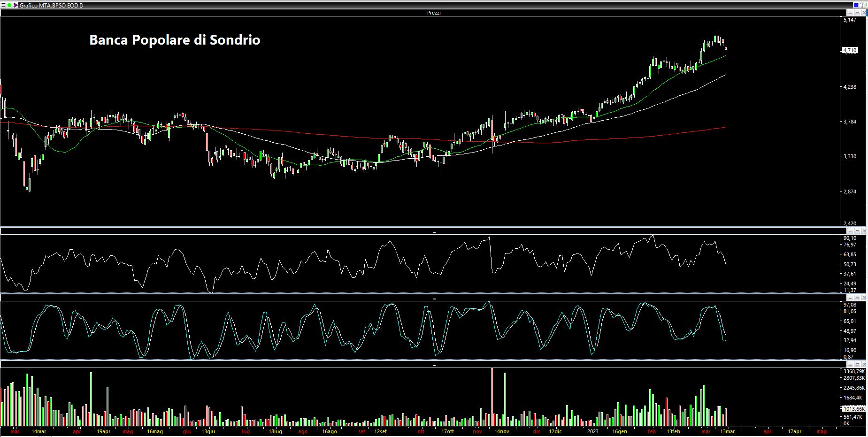Click the Prezzi panel header label
The image size is (868, 437).
coord(434,13)
